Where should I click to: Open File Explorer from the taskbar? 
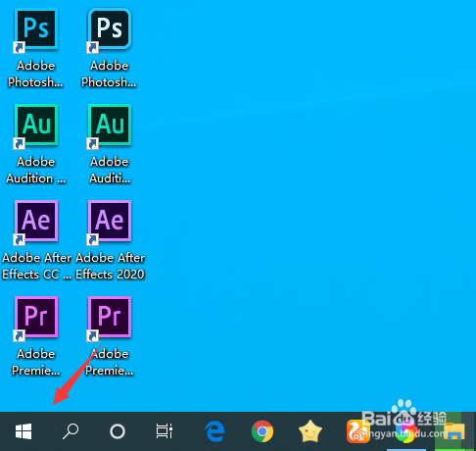pyautogui.click(x=454, y=431)
